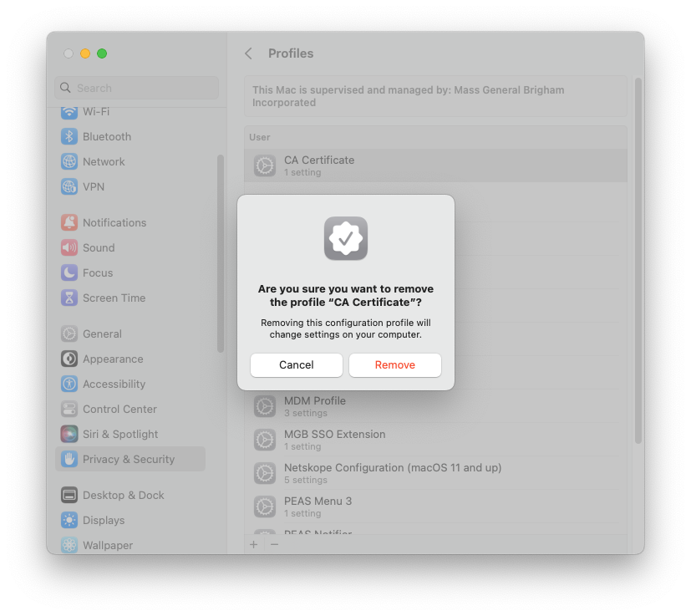The image size is (691, 616).
Task: Click the "Profiles" page title
Action: [x=291, y=53]
